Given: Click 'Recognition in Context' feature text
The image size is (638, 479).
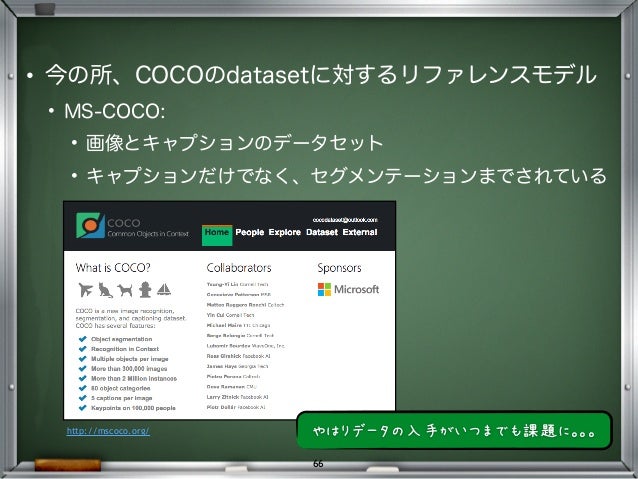Looking at the screenshot, I should [x=125, y=349].
